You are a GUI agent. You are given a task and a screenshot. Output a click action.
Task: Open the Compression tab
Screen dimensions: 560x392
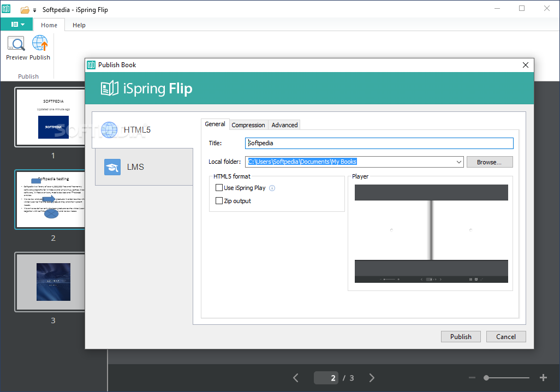point(248,125)
